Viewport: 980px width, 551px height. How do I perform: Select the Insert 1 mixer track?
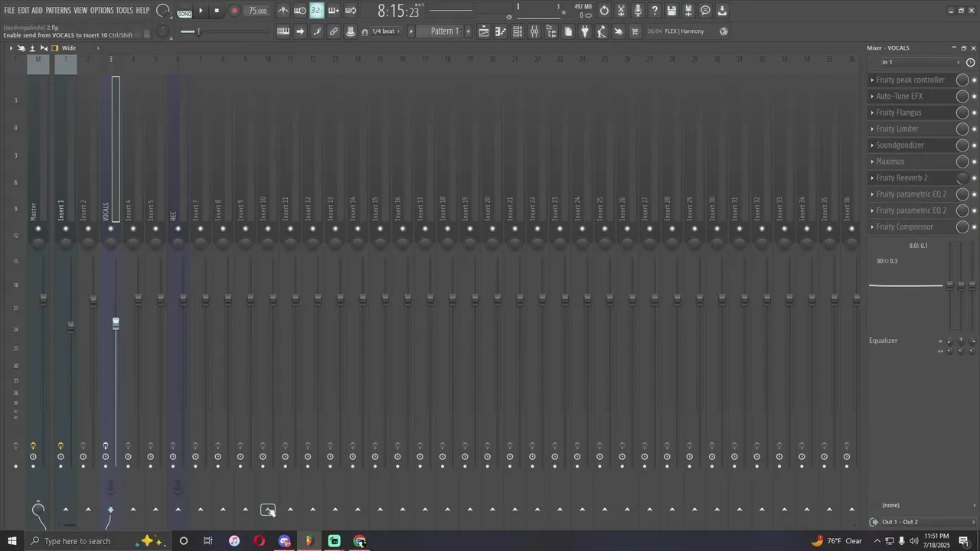61,210
